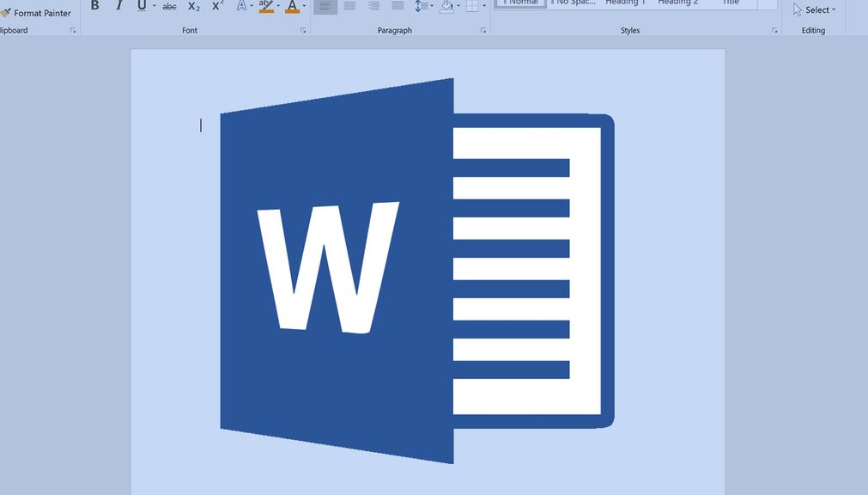Apply the Title style

730,3
